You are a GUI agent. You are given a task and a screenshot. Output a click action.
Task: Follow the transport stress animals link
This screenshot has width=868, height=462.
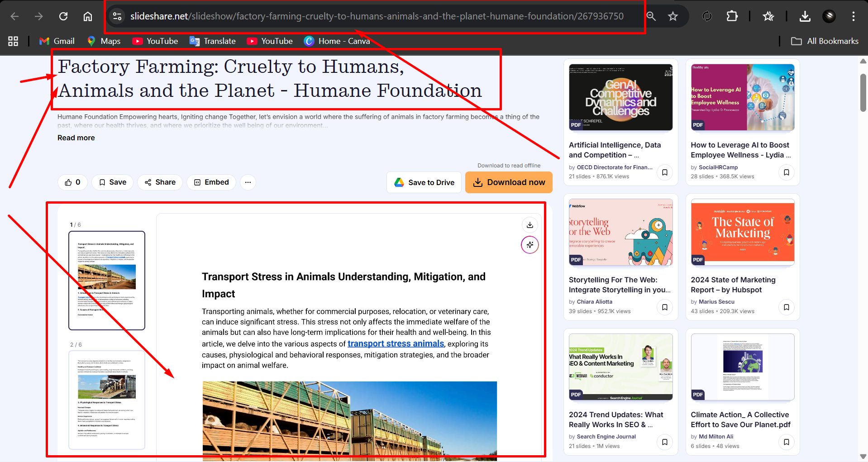[x=396, y=344]
